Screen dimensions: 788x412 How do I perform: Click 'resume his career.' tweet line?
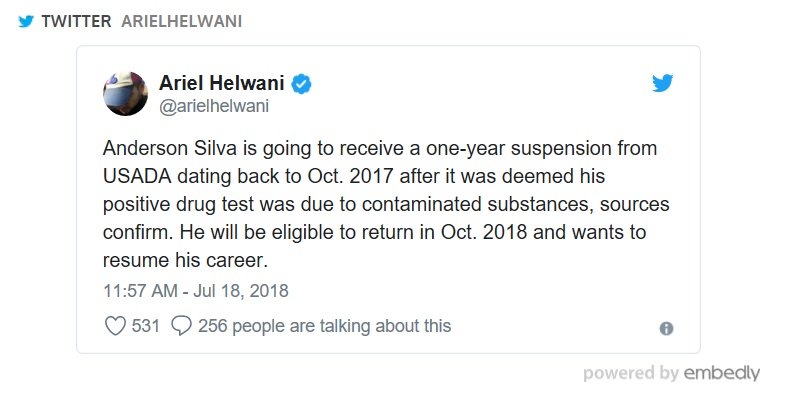[185, 260]
